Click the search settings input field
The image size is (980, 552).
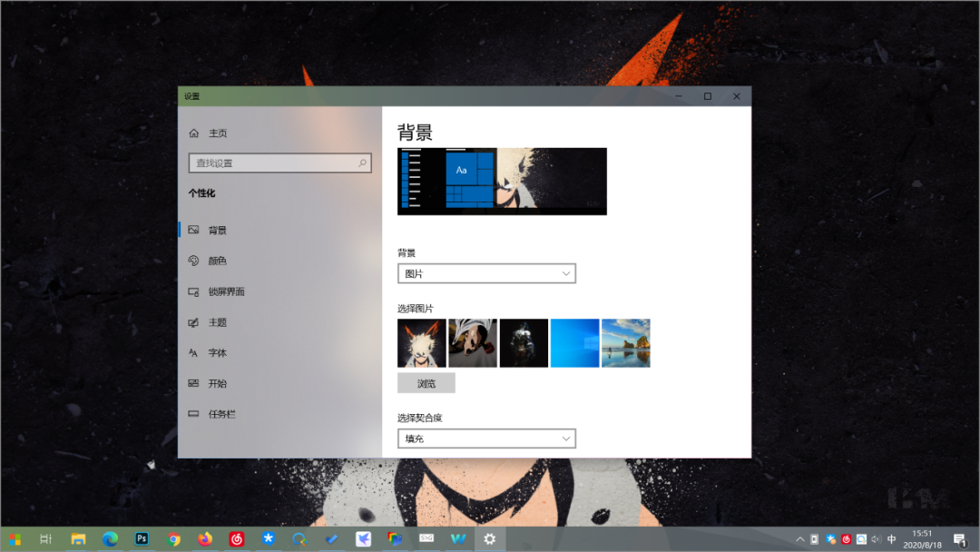[279, 163]
